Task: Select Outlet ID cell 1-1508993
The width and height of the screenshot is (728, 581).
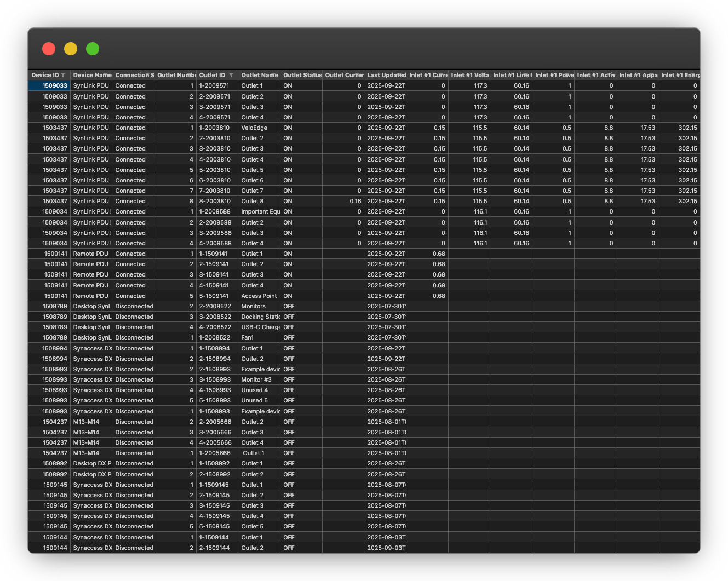Action: pyautogui.click(x=217, y=411)
